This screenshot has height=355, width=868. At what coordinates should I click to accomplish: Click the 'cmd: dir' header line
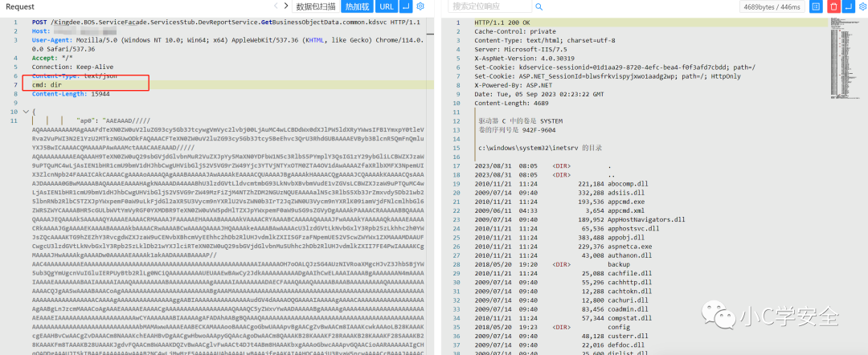pyautogui.click(x=47, y=85)
